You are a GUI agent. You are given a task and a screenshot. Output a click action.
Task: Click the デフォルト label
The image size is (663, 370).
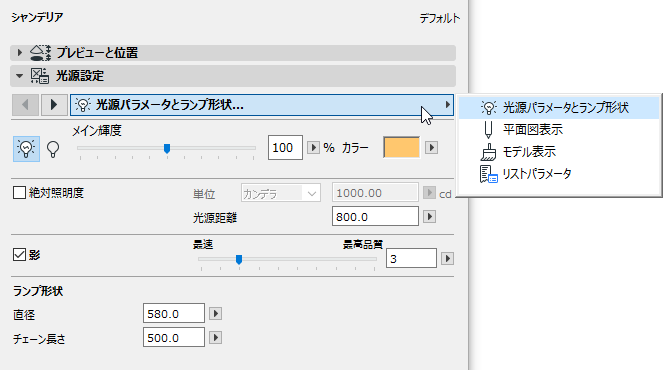tap(440, 18)
